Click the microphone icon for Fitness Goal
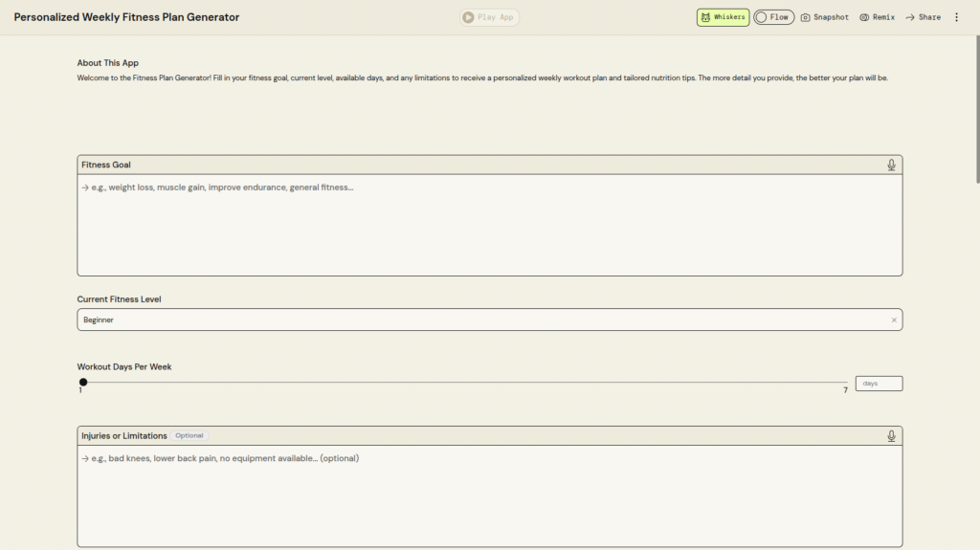The height and width of the screenshot is (551, 980). (891, 165)
